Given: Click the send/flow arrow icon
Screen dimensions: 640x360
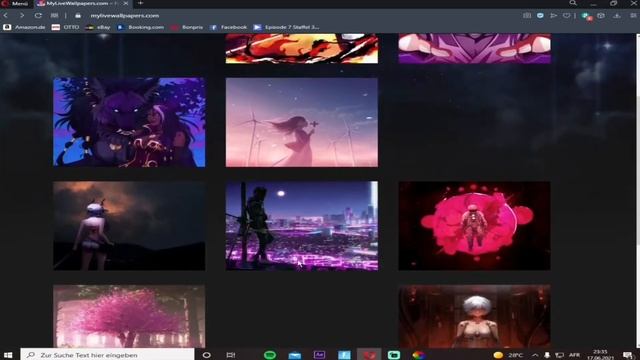Looking at the screenshot, I should [x=553, y=16].
